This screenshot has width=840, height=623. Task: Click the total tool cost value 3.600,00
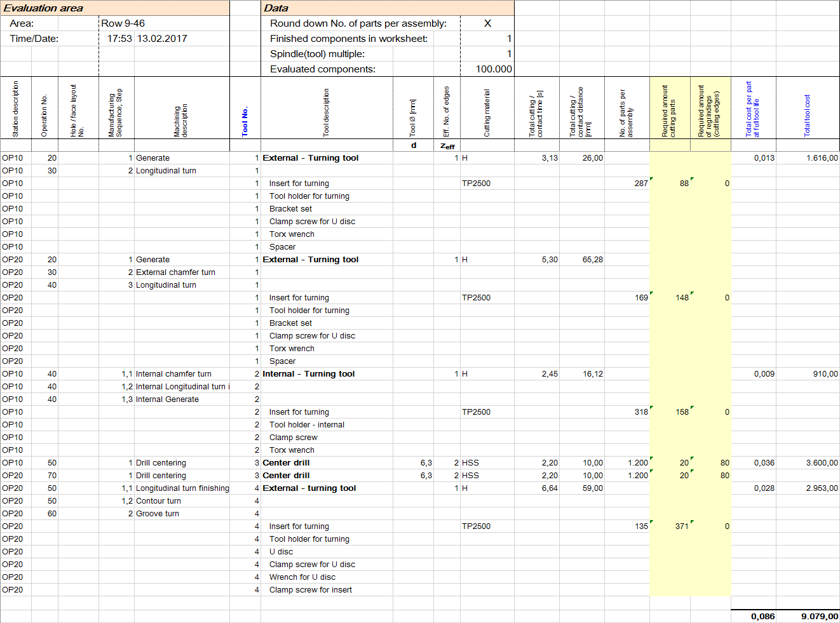point(822,463)
